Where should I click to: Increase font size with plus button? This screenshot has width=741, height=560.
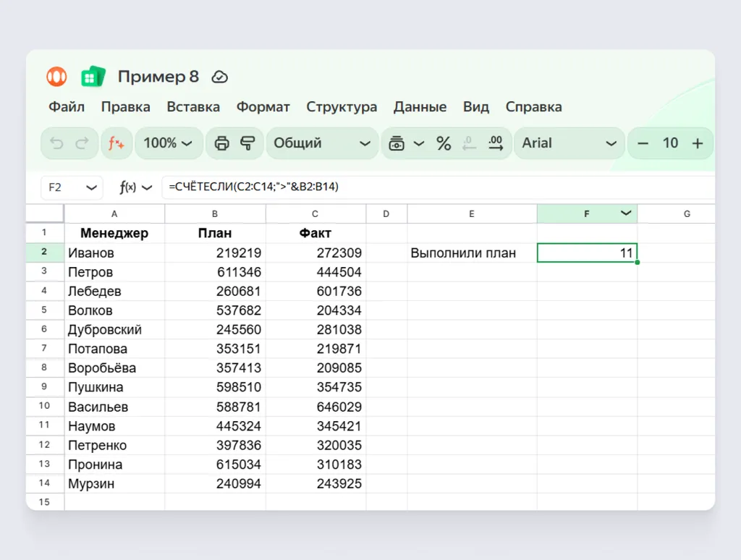click(x=698, y=143)
